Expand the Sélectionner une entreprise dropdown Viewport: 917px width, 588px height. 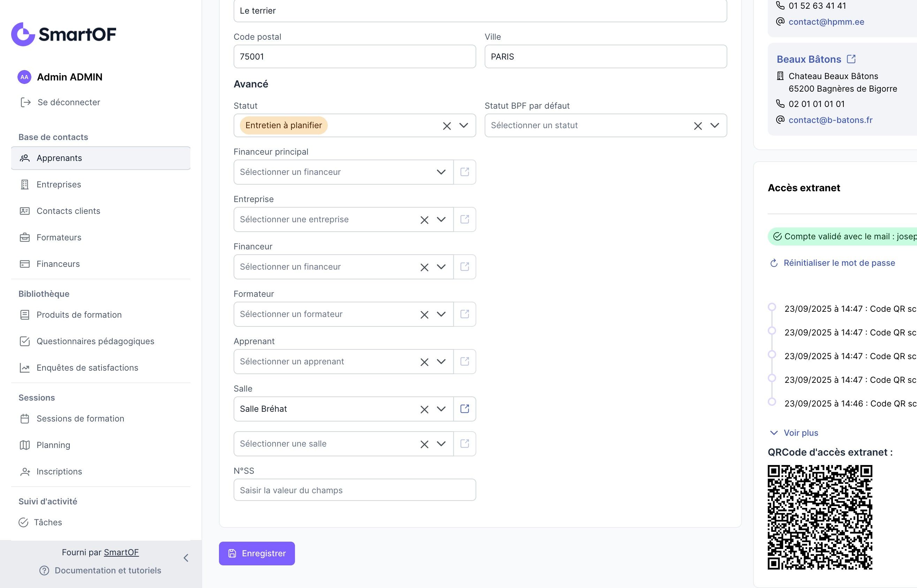tap(441, 219)
